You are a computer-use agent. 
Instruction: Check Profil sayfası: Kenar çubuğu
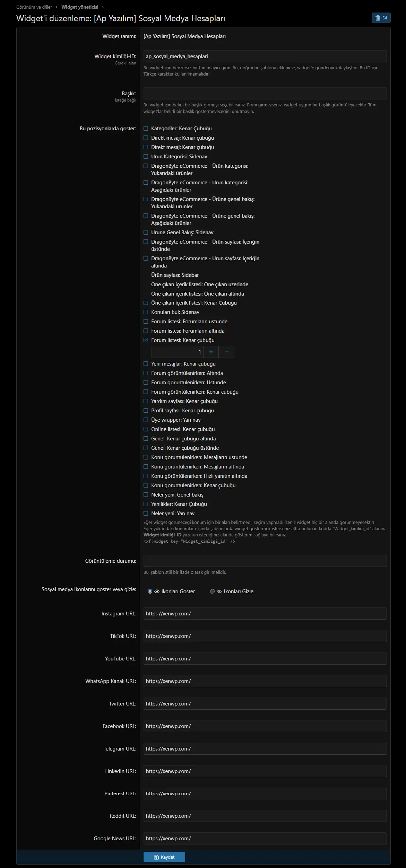pyautogui.click(x=146, y=411)
